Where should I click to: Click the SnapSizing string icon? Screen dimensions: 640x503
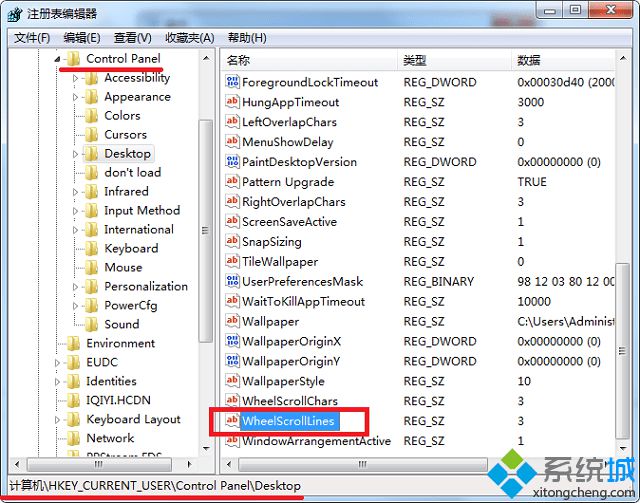tap(232, 241)
